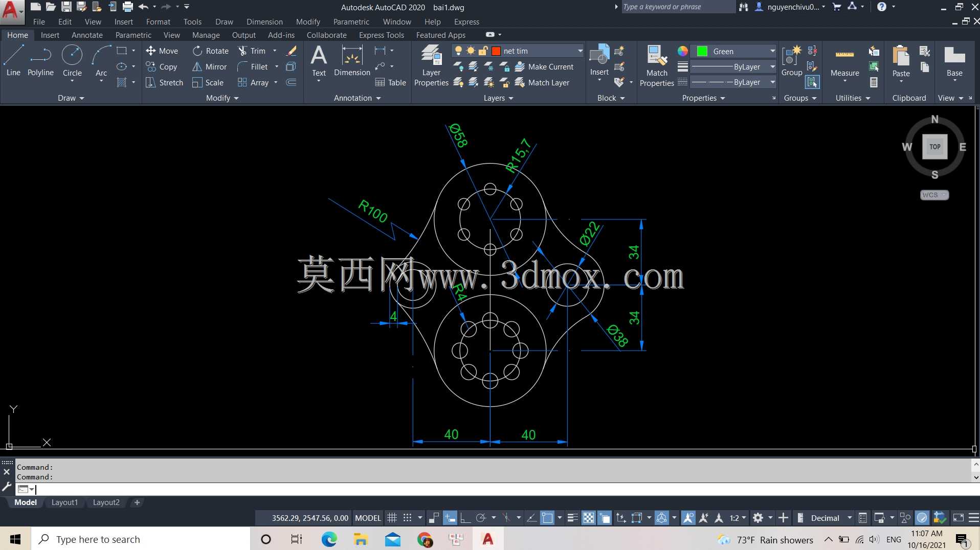Insert a Table
980x550 pixels.
(x=390, y=82)
